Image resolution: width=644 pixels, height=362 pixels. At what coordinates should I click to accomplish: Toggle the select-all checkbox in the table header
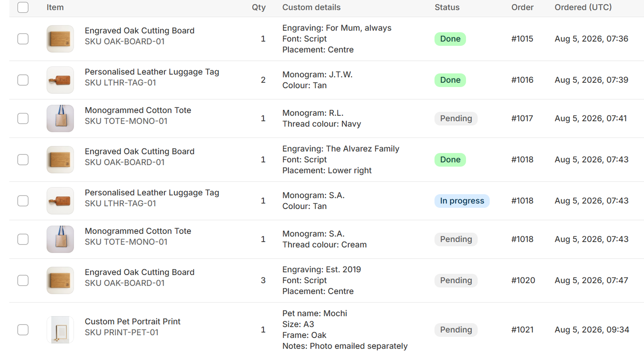click(x=23, y=7)
